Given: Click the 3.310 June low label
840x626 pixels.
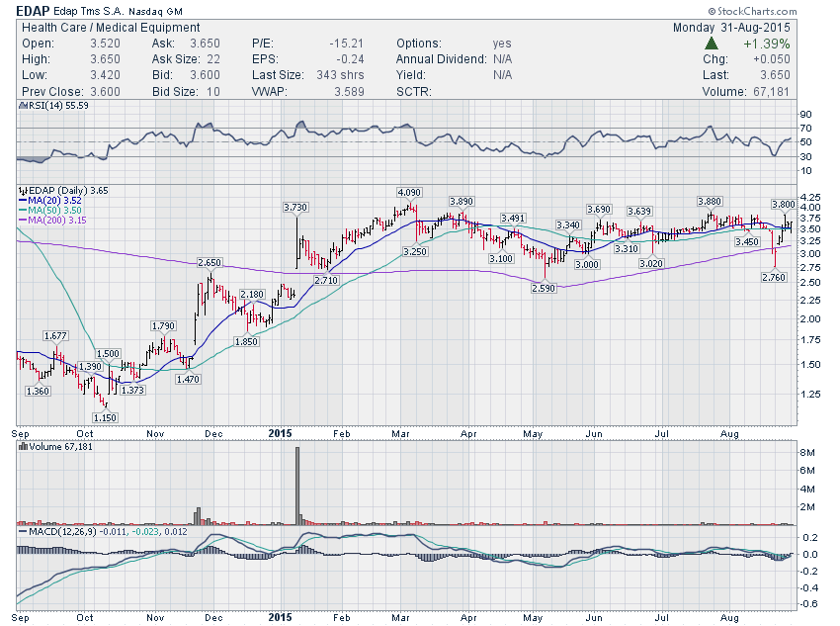Looking at the screenshot, I should pyautogui.click(x=627, y=248).
